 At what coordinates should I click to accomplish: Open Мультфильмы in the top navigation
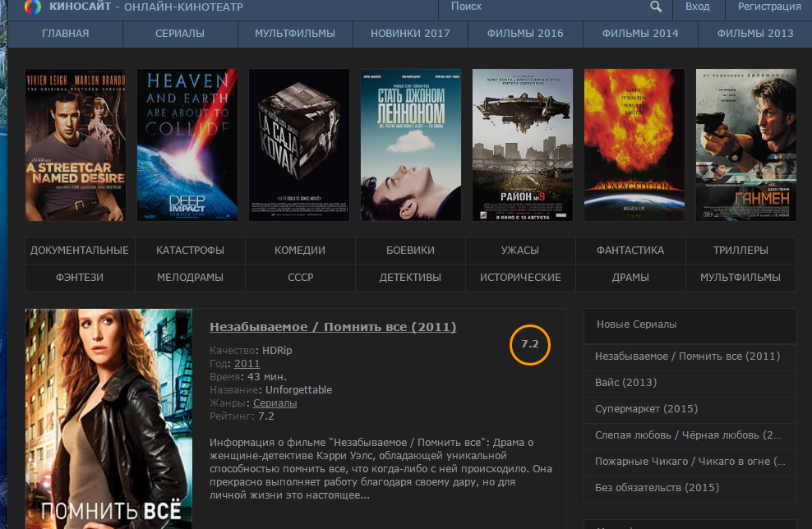(x=295, y=34)
